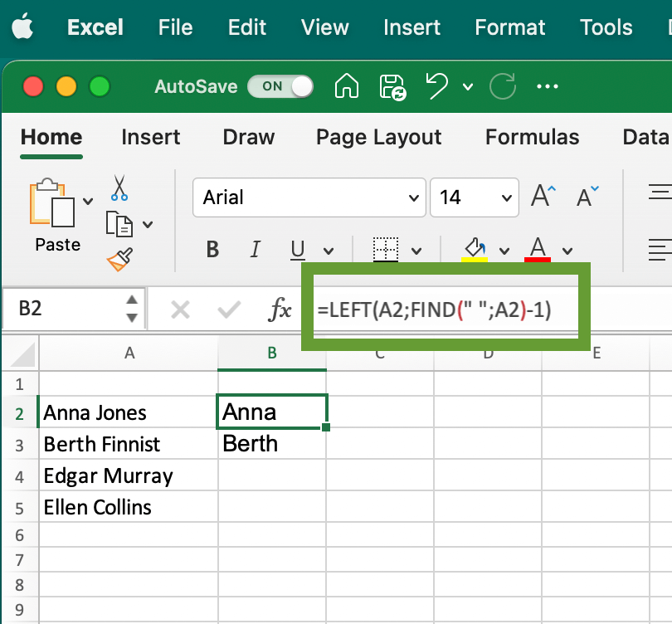Switch to the Draw ribbon tab
This screenshot has width=672, height=624.
249,138
